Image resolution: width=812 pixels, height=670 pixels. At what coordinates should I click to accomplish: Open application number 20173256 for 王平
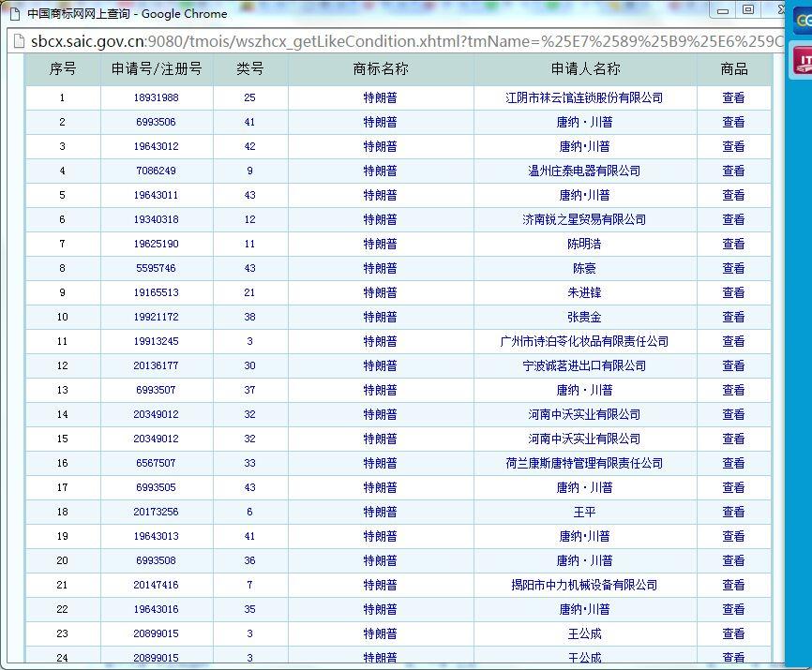(156, 512)
